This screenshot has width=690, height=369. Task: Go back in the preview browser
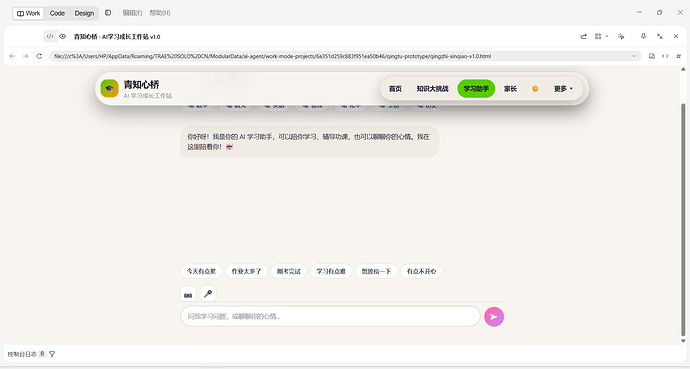[12, 56]
